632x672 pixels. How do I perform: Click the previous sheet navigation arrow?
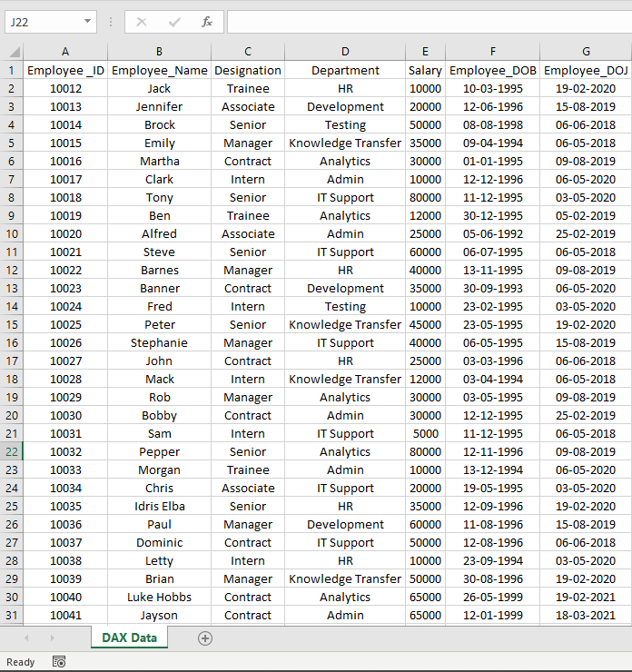tap(26, 638)
